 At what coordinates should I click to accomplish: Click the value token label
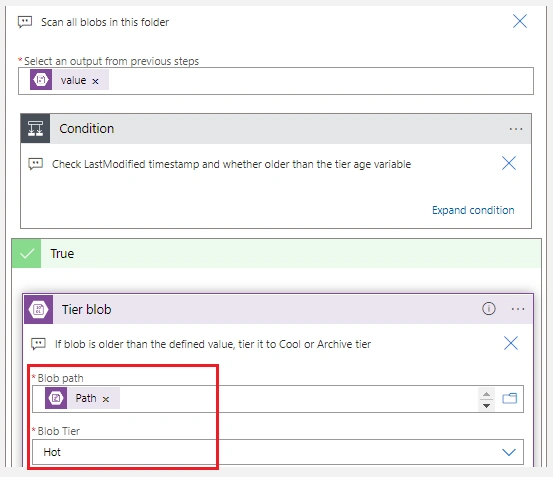tap(73, 80)
